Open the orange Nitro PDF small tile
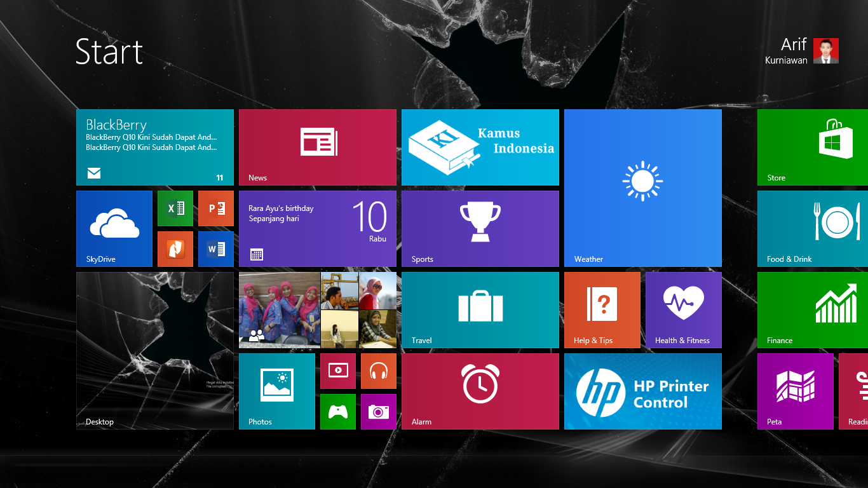 [175, 249]
